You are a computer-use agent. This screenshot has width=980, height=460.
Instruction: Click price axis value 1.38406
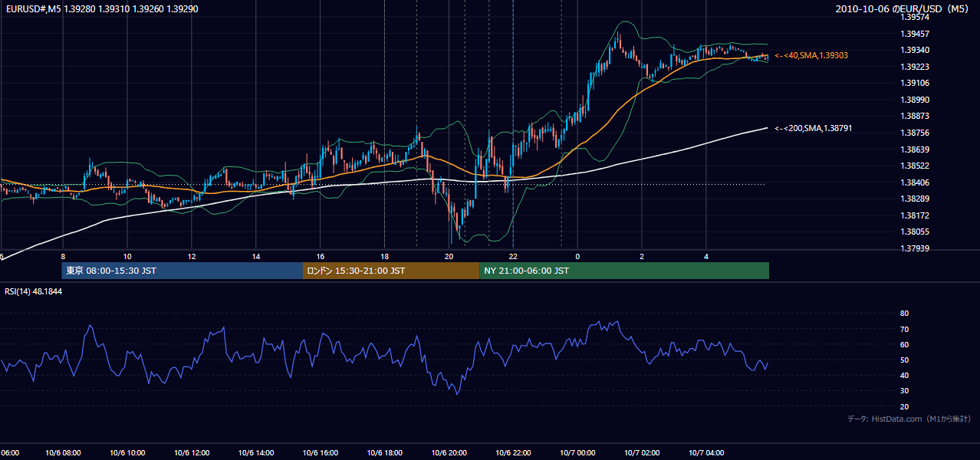914,182
